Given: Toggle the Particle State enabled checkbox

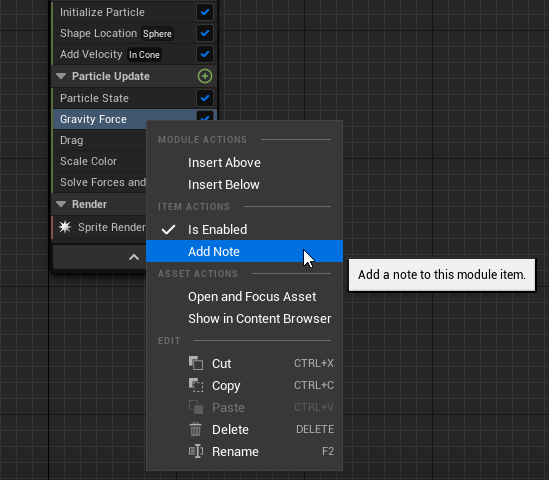Looking at the screenshot, I should tap(205, 98).
